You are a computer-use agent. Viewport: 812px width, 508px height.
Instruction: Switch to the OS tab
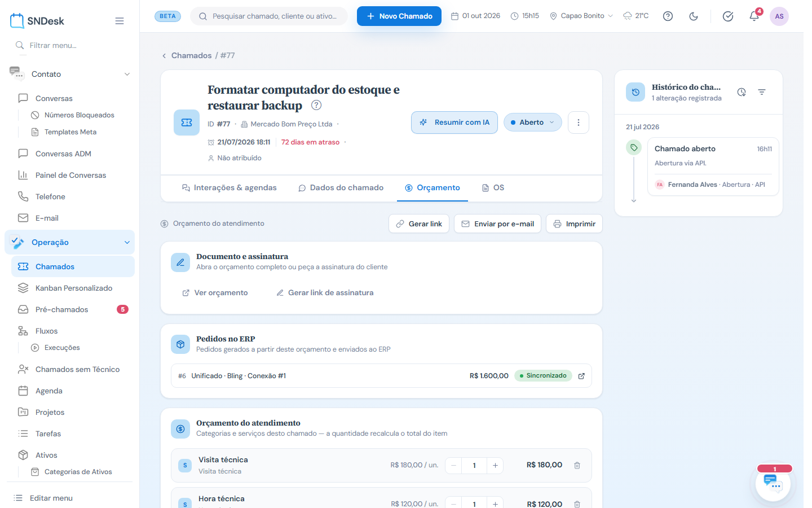coord(493,188)
